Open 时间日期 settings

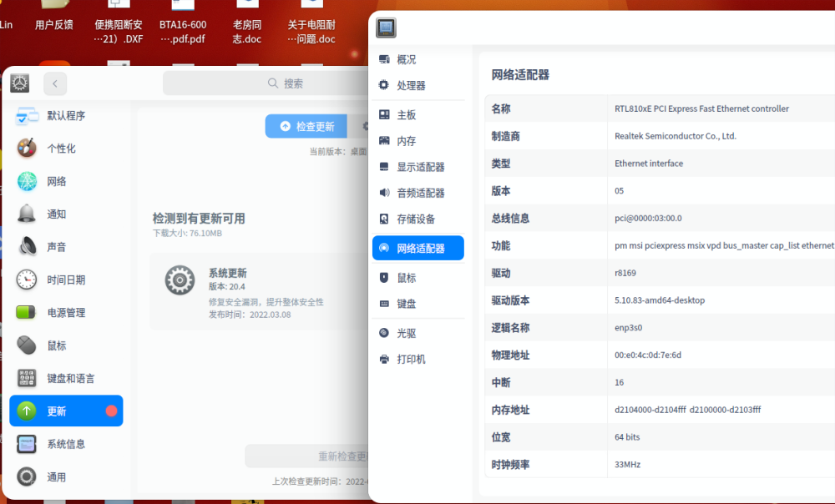pyautogui.click(x=66, y=280)
